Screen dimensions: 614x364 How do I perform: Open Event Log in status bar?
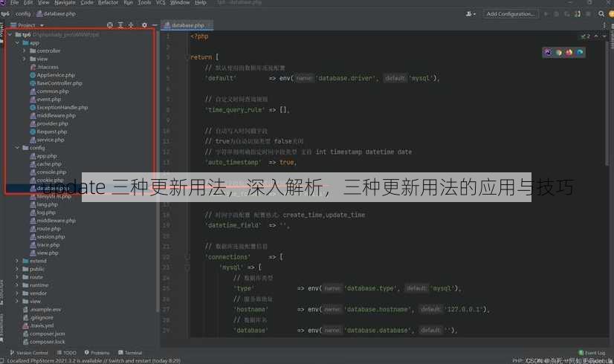click(x=592, y=353)
